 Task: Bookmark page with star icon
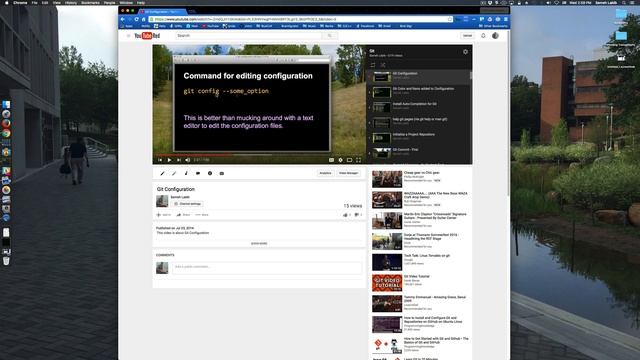click(450, 19)
